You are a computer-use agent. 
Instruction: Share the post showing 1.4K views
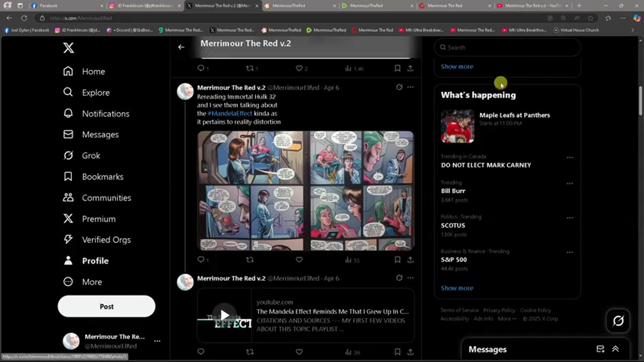pos(410,68)
